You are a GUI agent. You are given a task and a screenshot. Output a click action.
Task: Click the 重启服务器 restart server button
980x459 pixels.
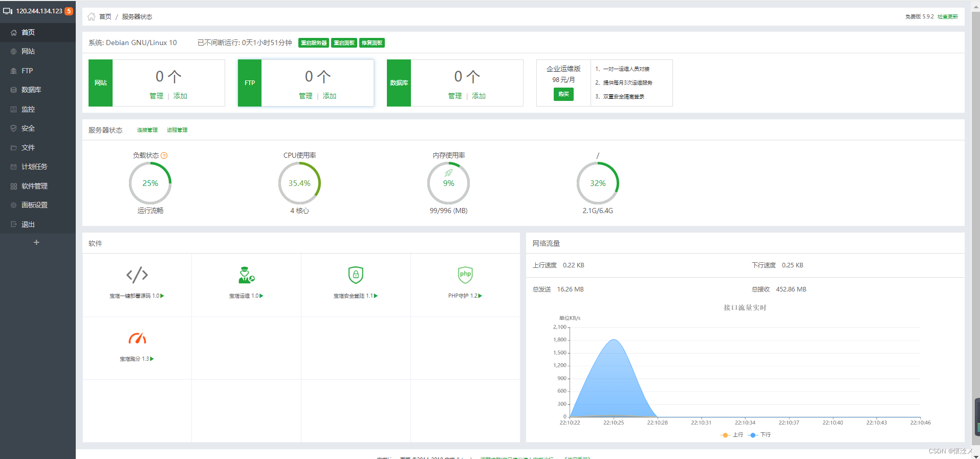point(314,43)
